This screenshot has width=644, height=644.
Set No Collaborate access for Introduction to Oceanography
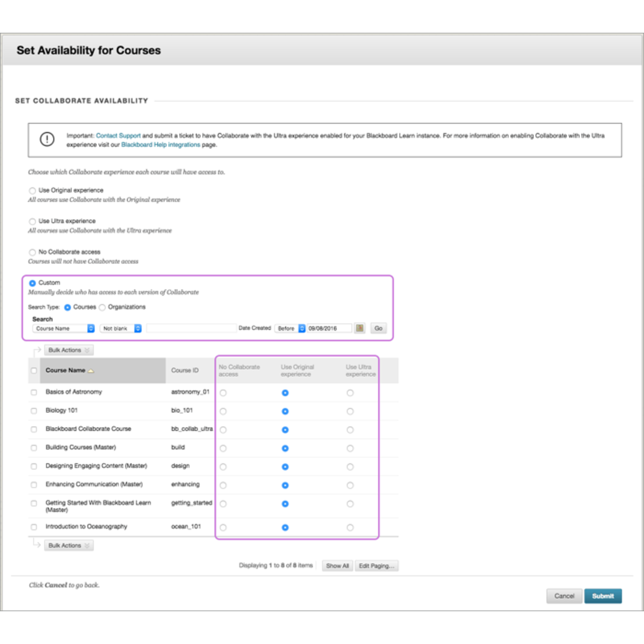[223, 528]
